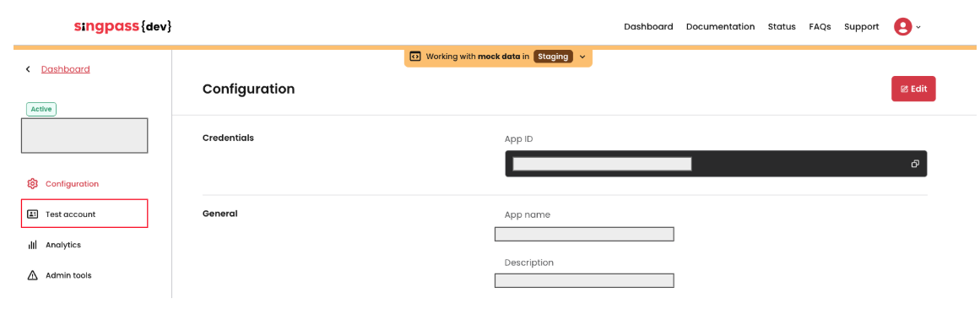This screenshot has width=980, height=309.
Task: Click the Singpass dev logo
Action: click(x=122, y=26)
